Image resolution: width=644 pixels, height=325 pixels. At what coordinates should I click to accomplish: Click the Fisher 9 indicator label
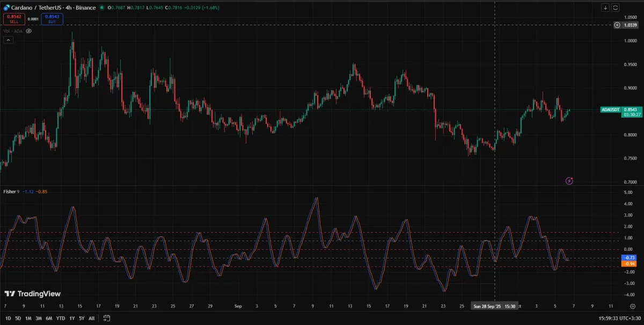(x=11, y=191)
